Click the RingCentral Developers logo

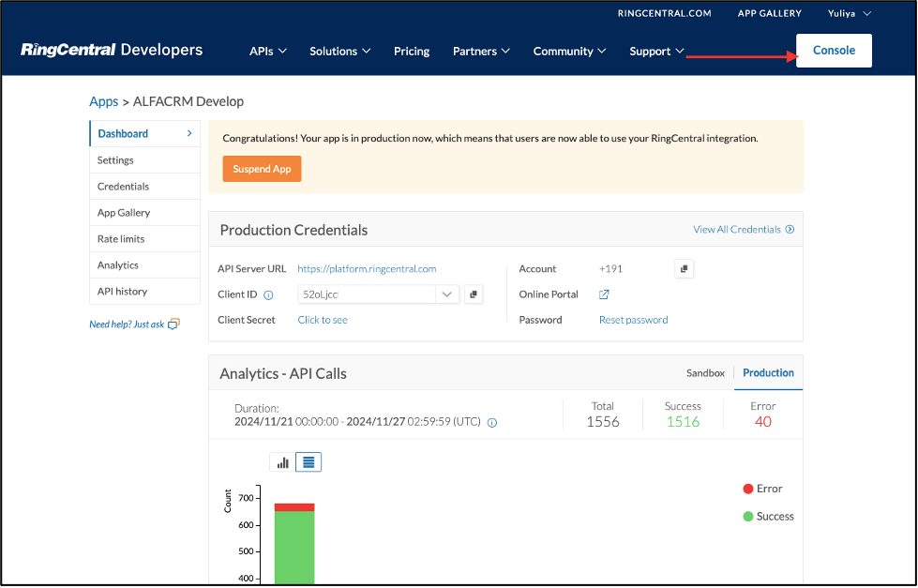[x=112, y=51]
